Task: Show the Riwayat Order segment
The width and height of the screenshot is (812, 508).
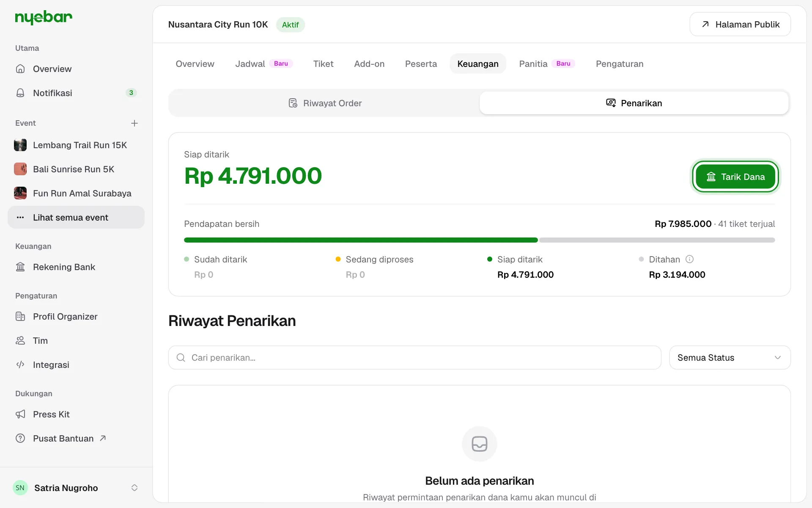Action: coord(325,103)
